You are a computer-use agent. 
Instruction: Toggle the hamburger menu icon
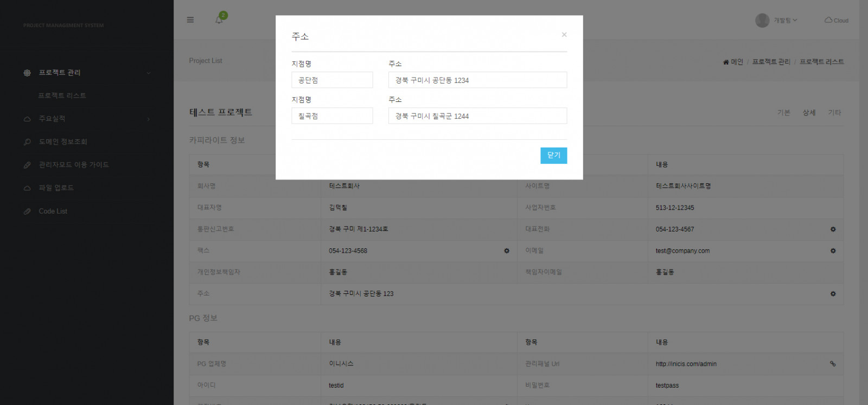pos(190,20)
